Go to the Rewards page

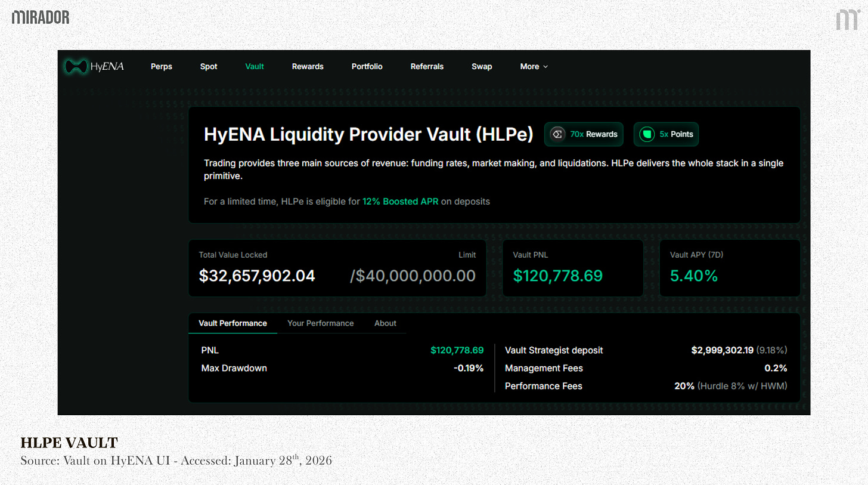pyautogui.click(x=308, y=67)
